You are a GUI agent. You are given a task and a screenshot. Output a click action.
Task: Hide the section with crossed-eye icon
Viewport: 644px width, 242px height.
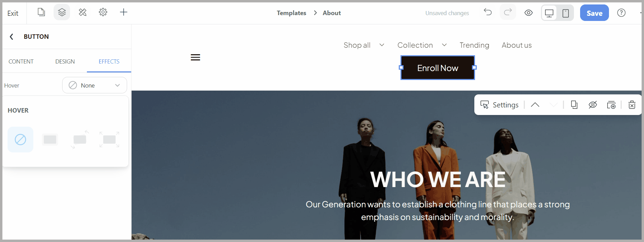(593, 105)
